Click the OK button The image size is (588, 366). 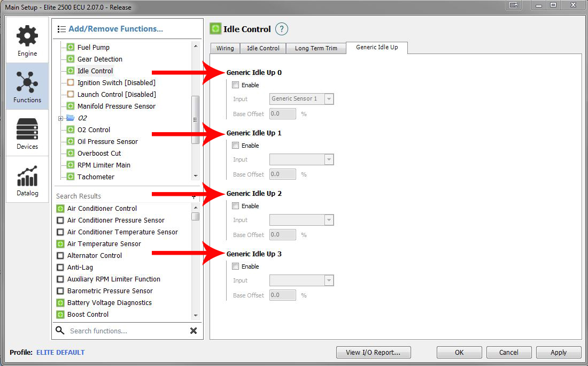459,352
